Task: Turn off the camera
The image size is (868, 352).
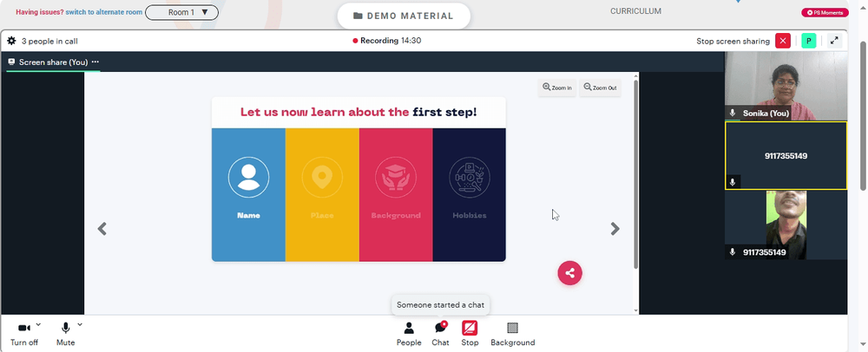Action: pyautogui.click(x=24, y=335)
